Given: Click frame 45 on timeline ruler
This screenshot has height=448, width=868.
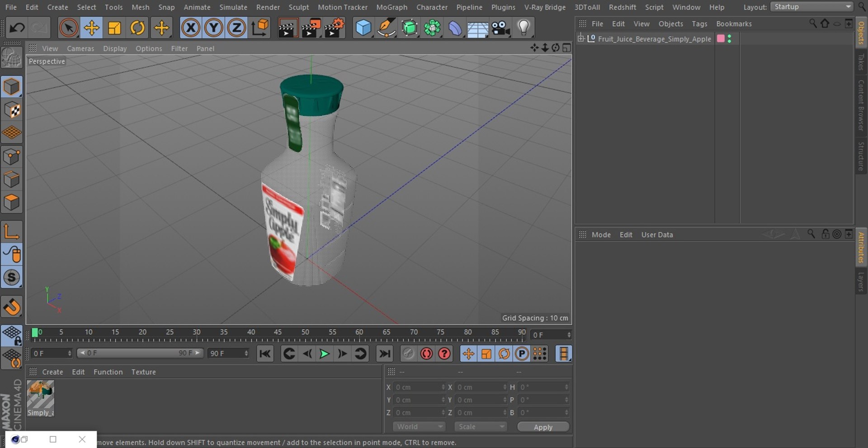Looking at the screenshot, I should (x=278, y=332).
